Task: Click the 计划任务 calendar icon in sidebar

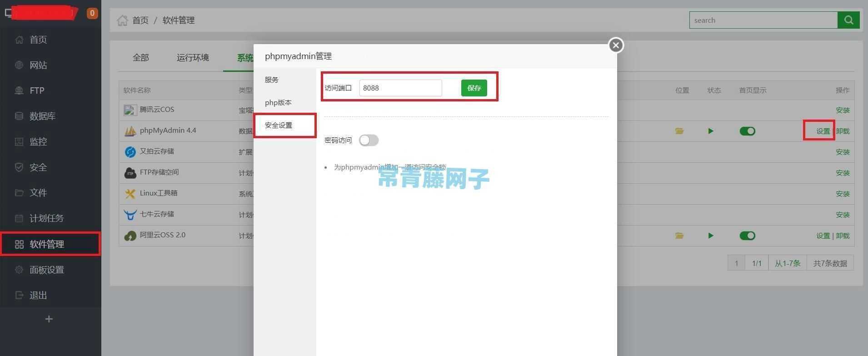Action: coord(19,218)
